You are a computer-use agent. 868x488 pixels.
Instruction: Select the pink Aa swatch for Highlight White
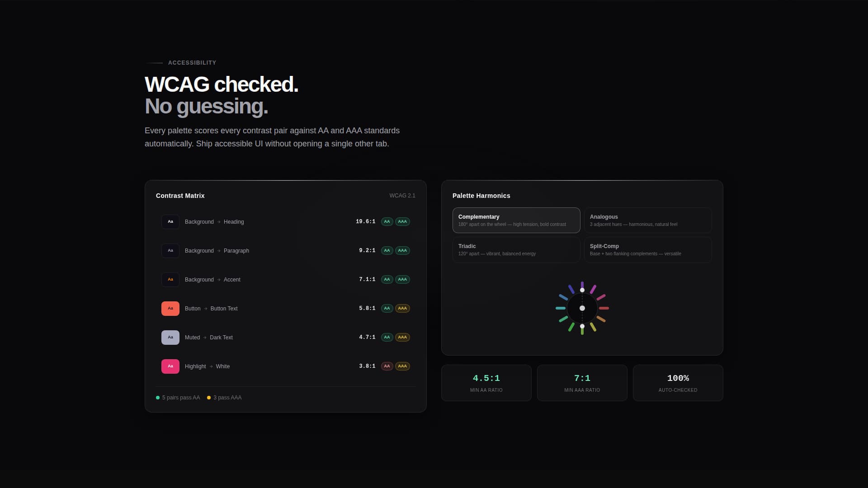170,366
